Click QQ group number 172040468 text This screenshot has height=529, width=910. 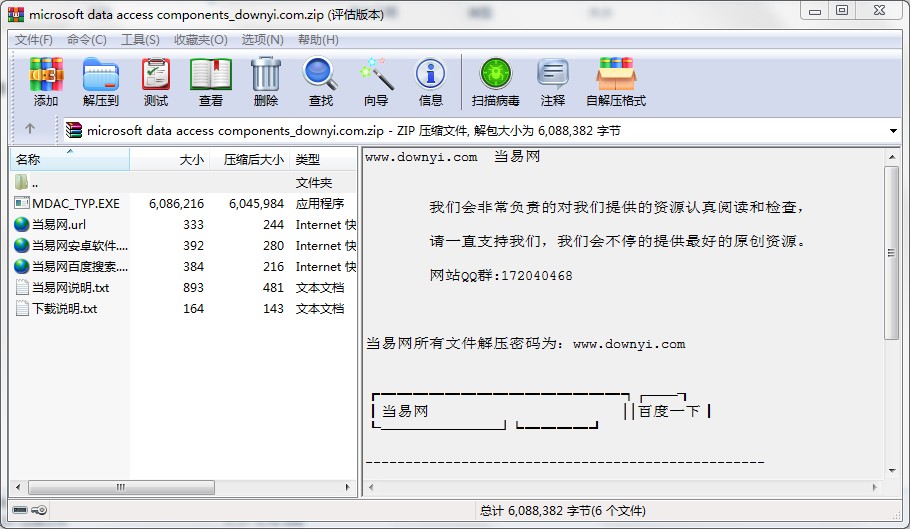click(537, 276)
